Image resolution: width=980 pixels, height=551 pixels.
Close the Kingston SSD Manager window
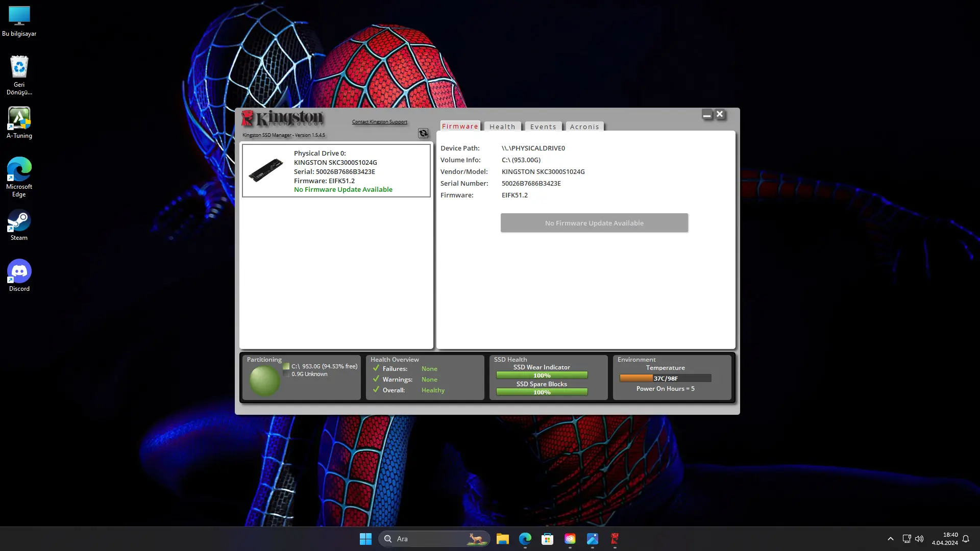click(720, 114)
